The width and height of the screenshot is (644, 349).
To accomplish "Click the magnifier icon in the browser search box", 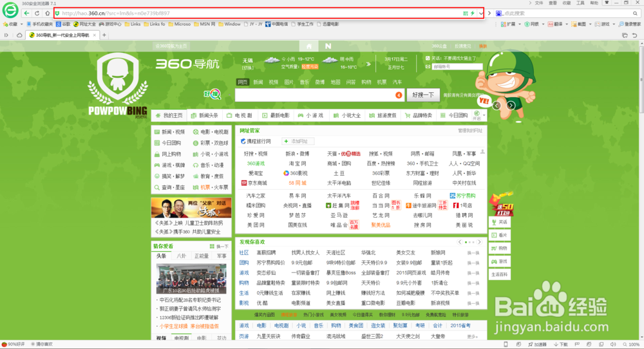I will pyautogui.click(x=635, y=13).
